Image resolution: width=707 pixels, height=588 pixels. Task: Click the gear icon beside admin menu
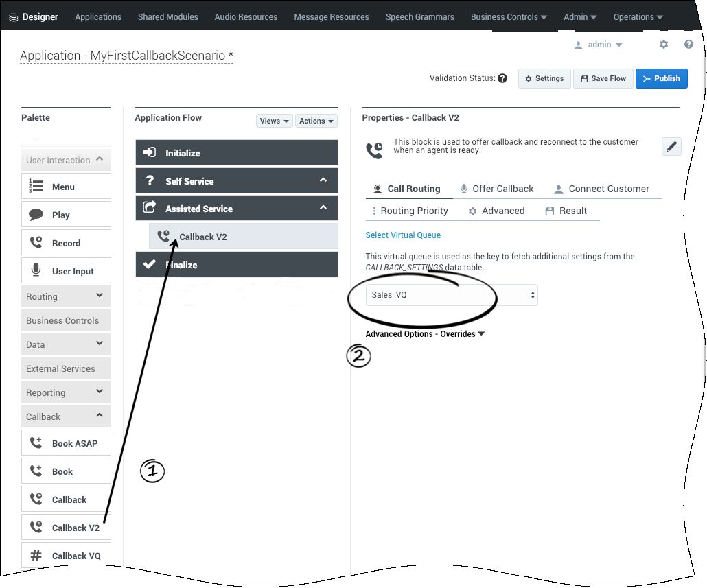pos(663,45)
